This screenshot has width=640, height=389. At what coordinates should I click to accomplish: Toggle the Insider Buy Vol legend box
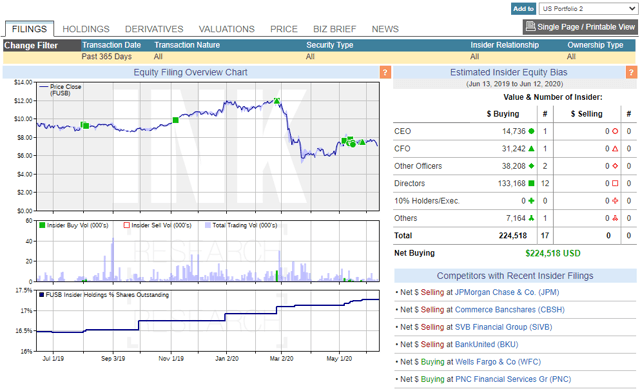click(42, 225)
